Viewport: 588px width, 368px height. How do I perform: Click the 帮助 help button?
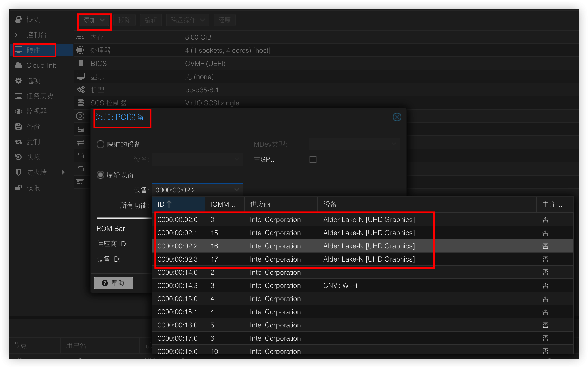coord(113,283)
